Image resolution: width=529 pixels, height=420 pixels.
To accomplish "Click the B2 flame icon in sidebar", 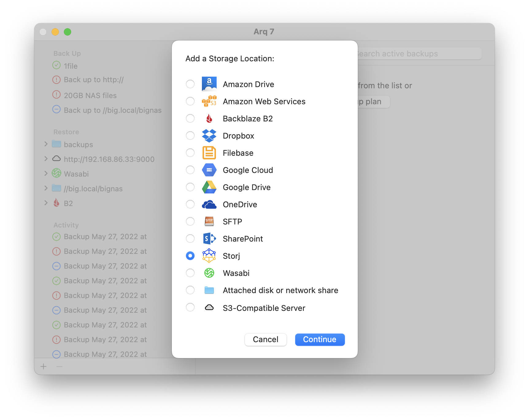I will click(56, 203).
